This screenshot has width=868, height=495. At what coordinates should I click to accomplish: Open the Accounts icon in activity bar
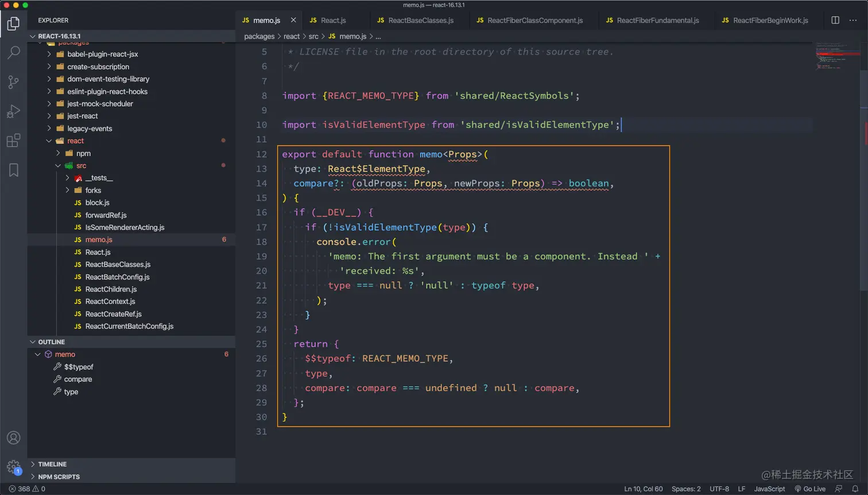[13, 438]
